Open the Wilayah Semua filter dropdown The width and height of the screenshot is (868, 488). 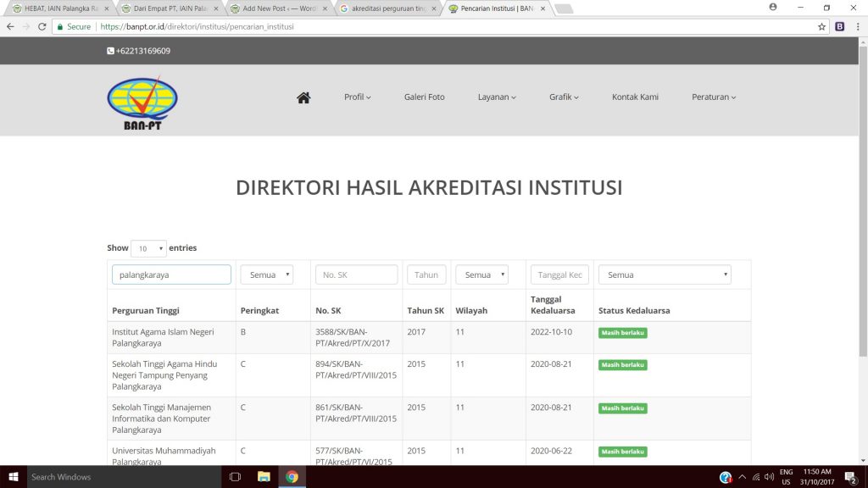[x=481, y=274]
